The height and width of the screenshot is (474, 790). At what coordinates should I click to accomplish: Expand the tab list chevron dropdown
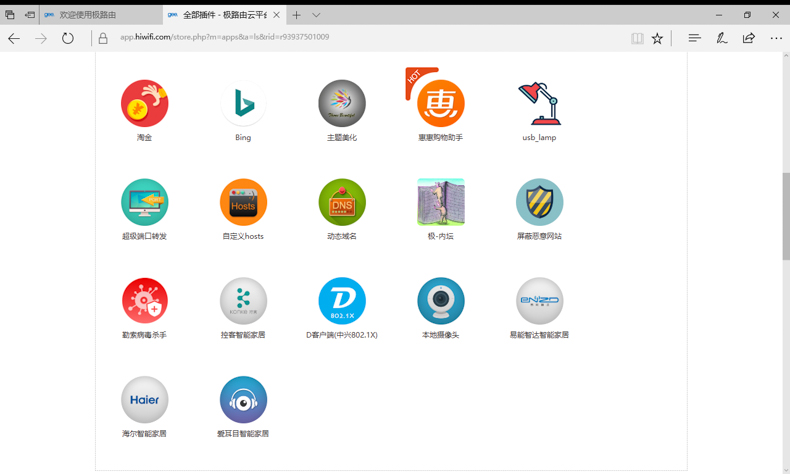316,15
